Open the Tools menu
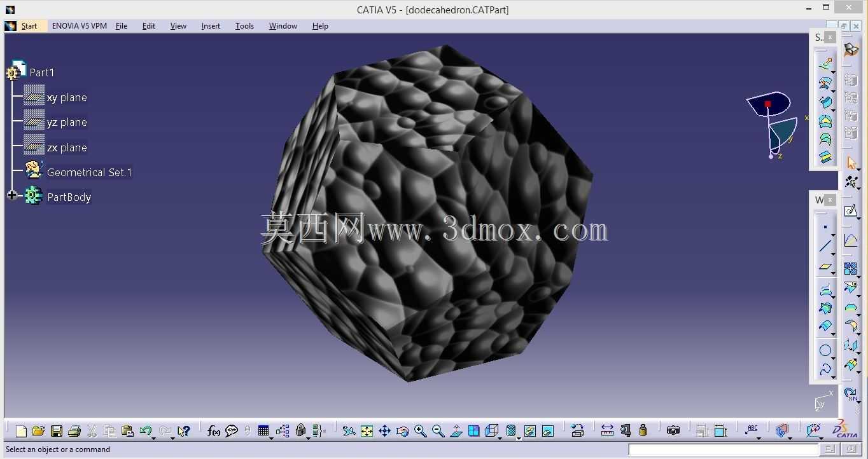868x459 pixels. click(244, 26)
